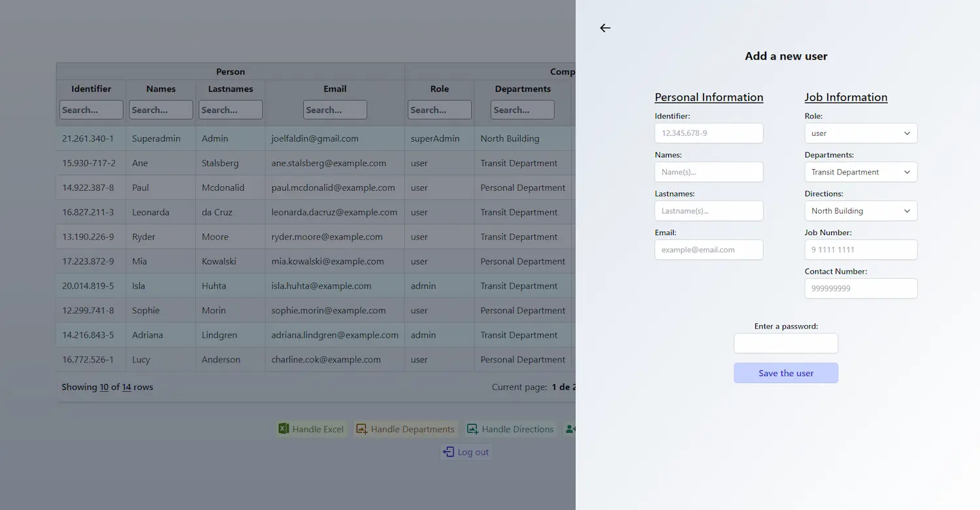The height and width of the screenshot is (510, 980).
Task: Click the back arrow at top of panel
Action: point(604,28)
